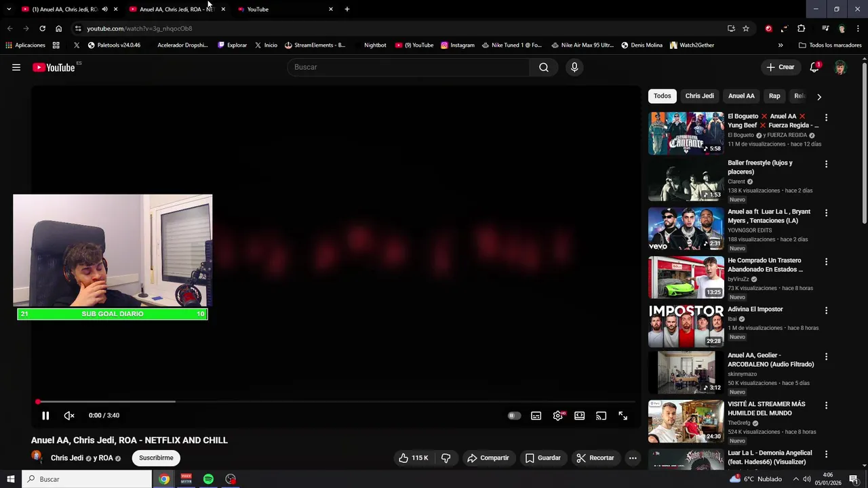Bookmark this page with the star
The width and height of the screenshot is (868, 488).
coord(746,28)
